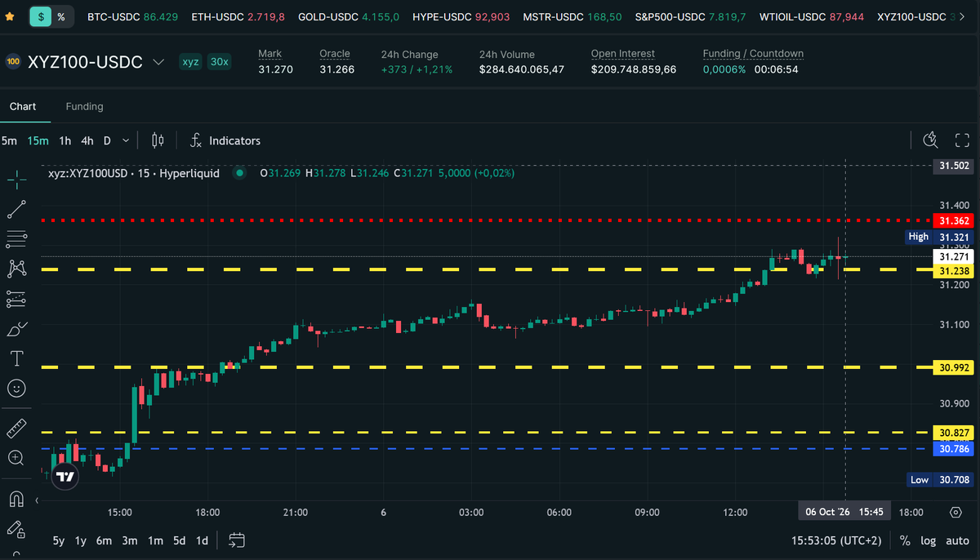Switch ticker display to percent mode
Screen dimensions: 980x560
pos(61,16)
